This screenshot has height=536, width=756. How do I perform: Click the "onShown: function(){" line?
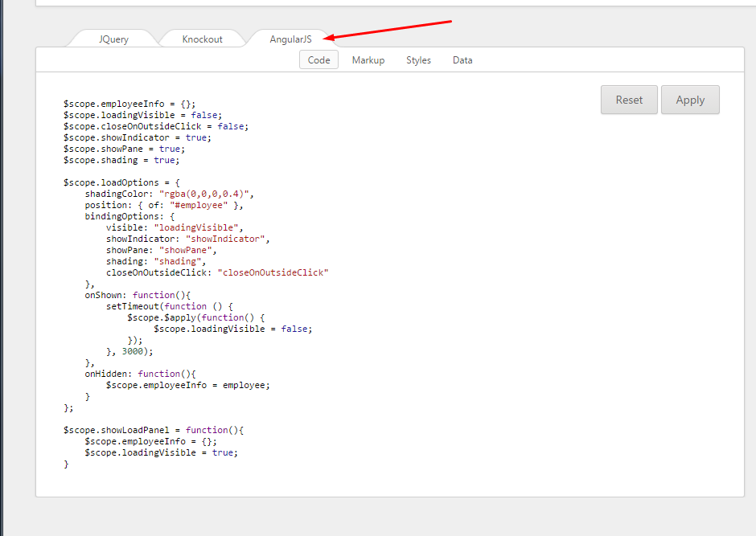click(138, 295)
